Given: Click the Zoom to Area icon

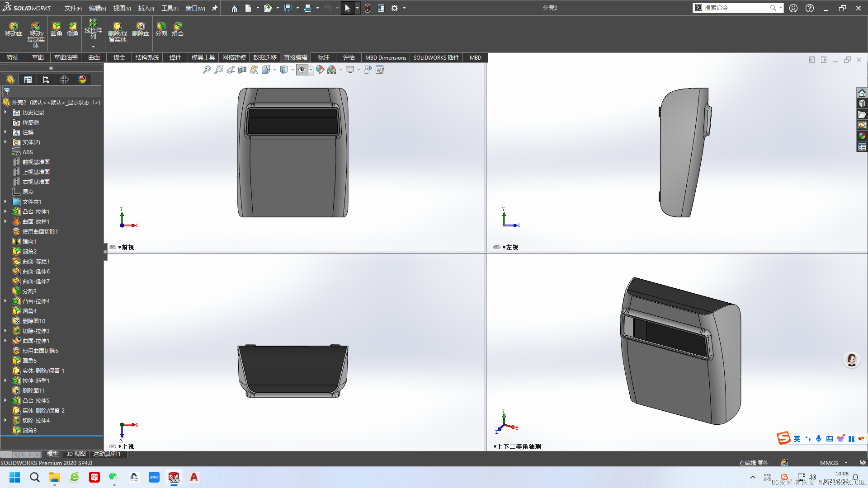Looking at the screenshot, I should pos(219,70).
